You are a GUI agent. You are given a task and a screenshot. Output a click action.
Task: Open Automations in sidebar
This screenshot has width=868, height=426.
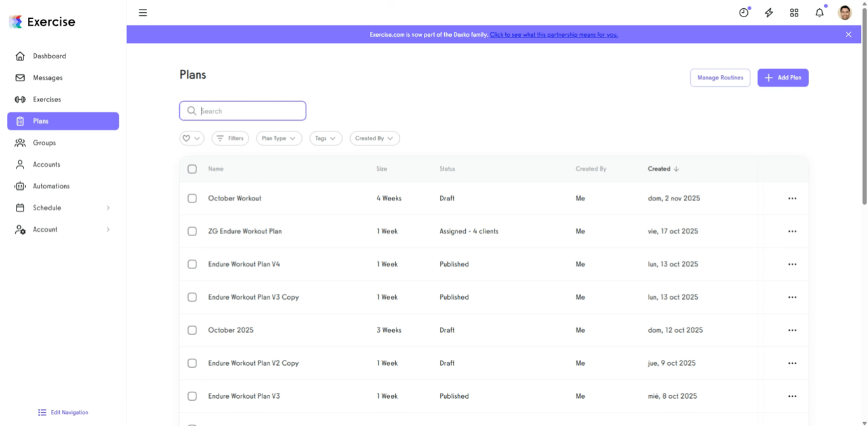[63, 186]
